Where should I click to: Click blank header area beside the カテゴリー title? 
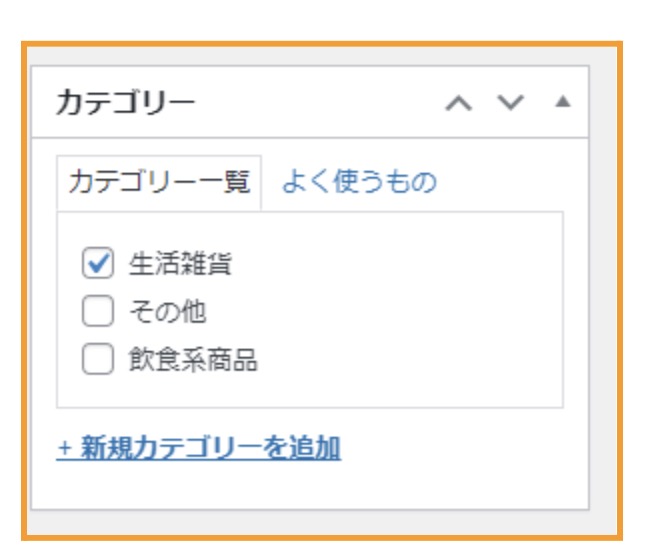[x=320, y=103]
